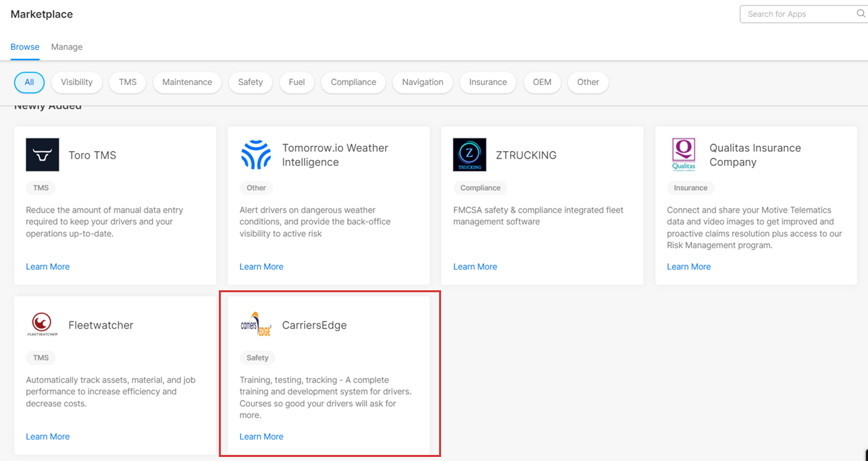Click the Marketplace page heading
The image size is (868, 461).
pos(42,14)
